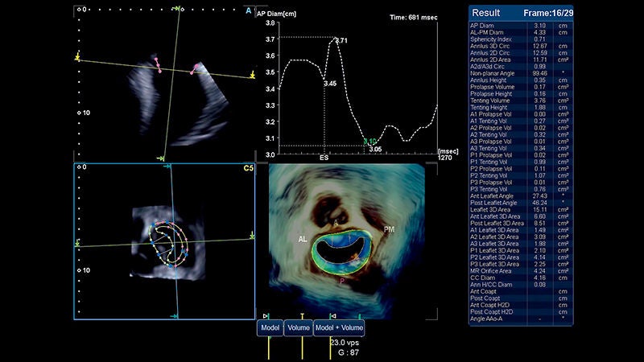The image size is (644, 362).
Task: Select the Tenting Volume row
Action: 521,101
